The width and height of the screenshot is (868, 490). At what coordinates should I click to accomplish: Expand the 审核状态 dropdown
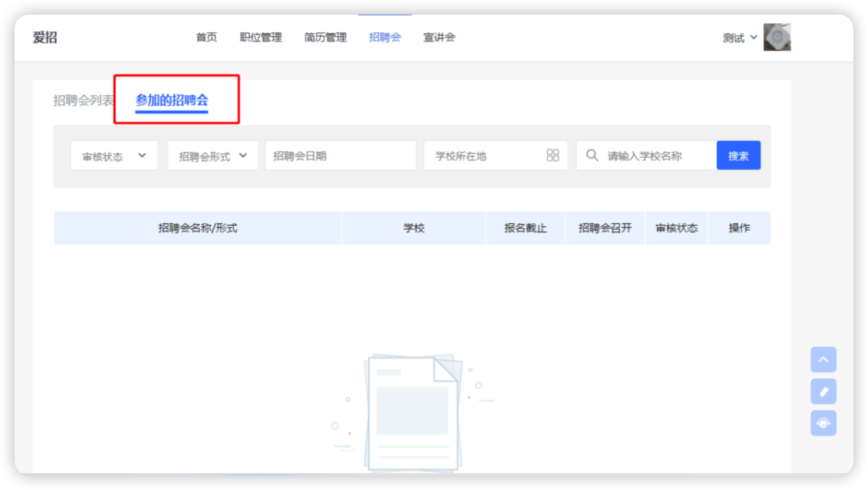click(114, 156)
